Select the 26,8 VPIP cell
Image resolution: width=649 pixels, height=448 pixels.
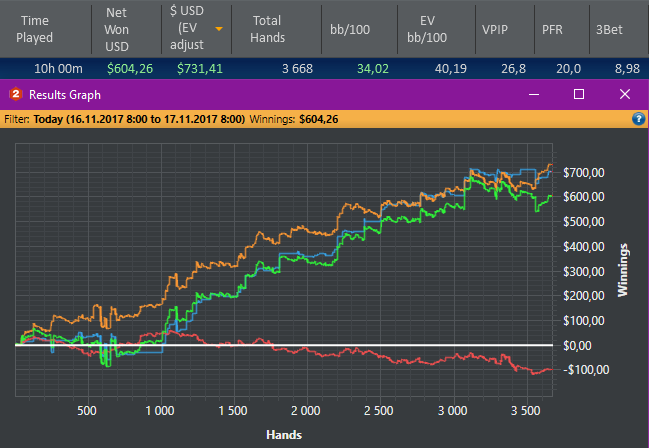(514, 68)
